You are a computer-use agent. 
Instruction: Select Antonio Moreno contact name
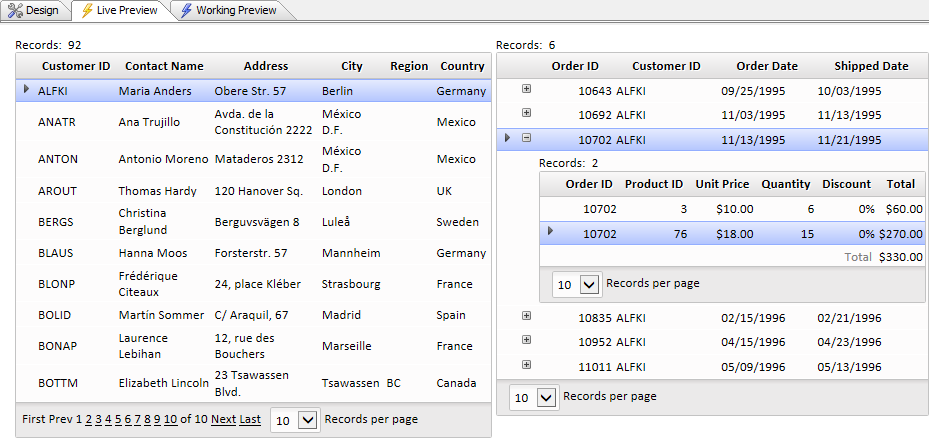pos(164,159)
